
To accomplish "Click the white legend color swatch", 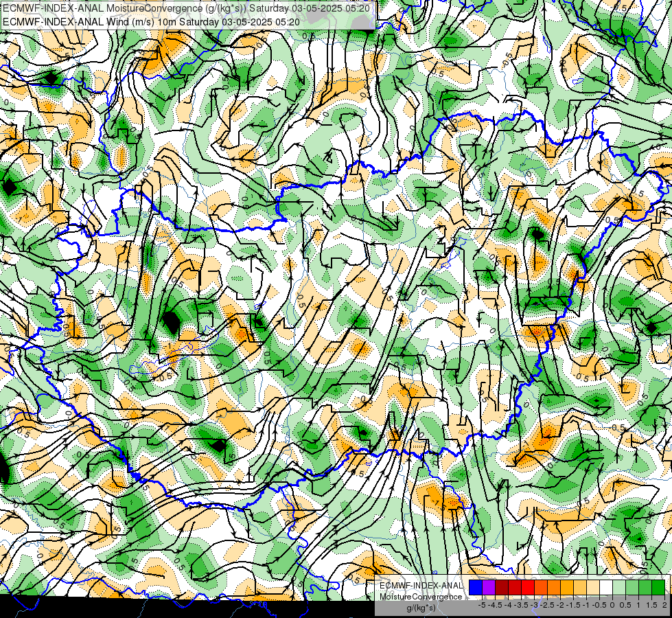I will (x=606, y=588).
